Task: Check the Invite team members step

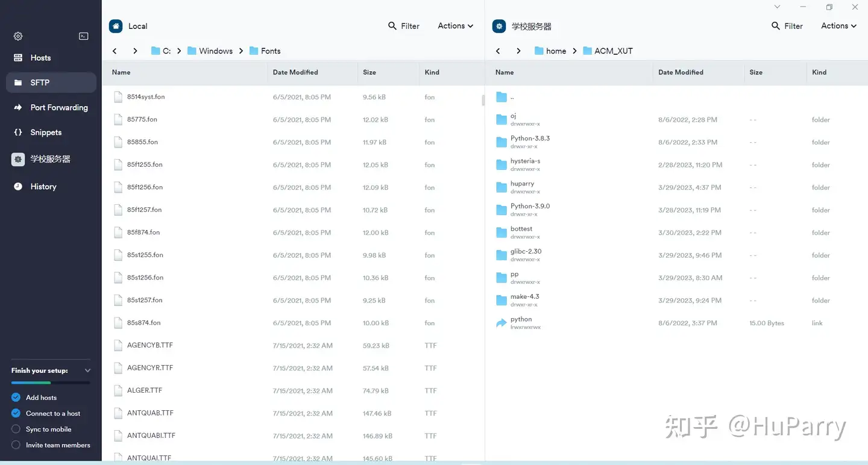Action: pyautogui.click(x=16, y=445)
